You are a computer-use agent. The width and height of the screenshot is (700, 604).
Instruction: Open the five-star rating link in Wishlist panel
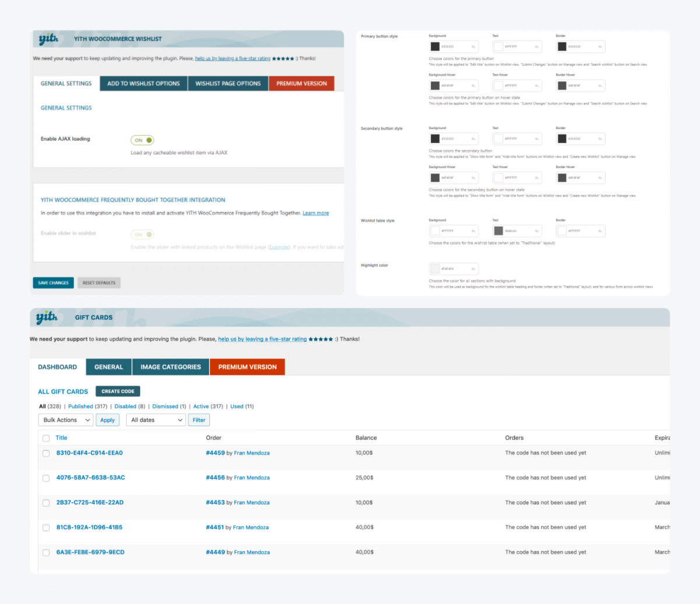pos(233,58)
